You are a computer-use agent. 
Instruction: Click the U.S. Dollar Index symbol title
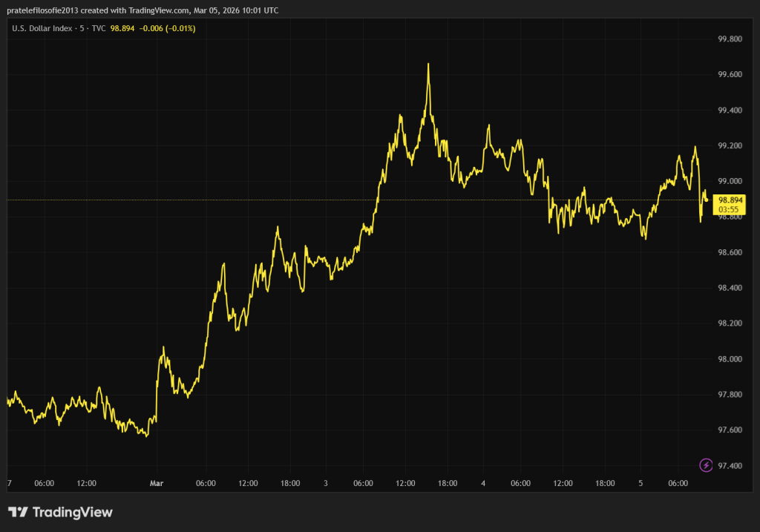(44, 28)
